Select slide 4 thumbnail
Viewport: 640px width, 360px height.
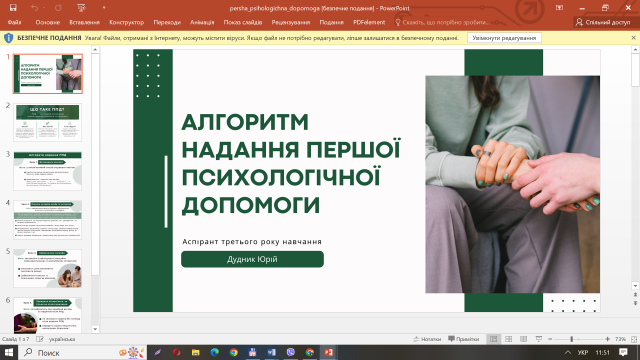[x=48, y=220]
